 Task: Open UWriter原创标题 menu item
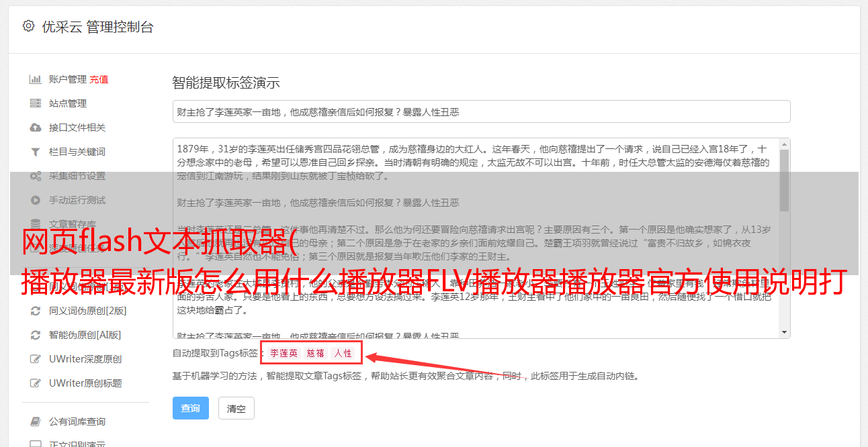click(85, 383)
